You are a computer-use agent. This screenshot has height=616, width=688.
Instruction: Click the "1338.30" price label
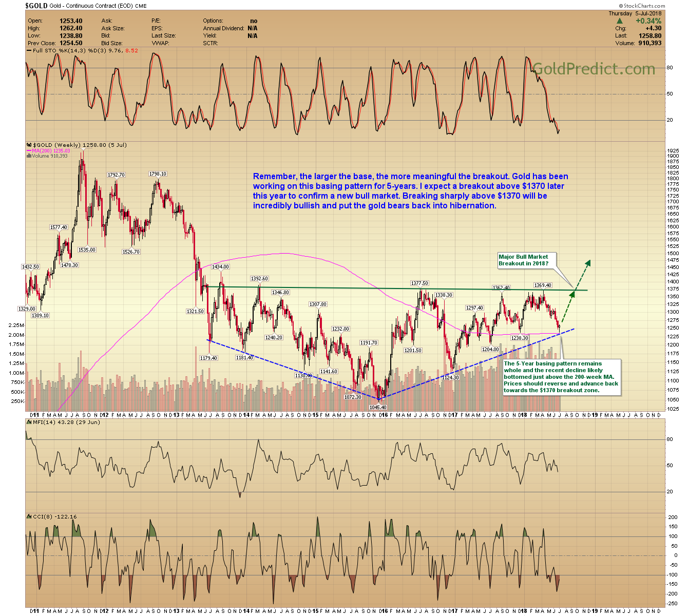point(444,295)
